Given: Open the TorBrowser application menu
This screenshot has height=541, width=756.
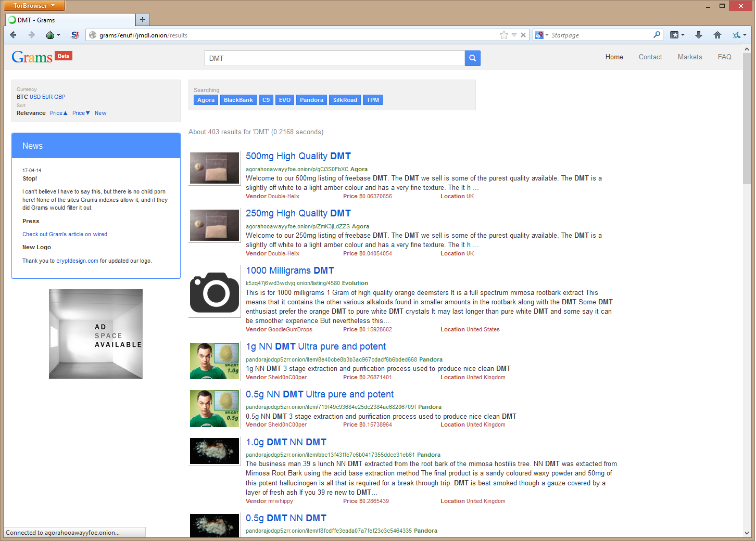Looking at the screenshot, I should click(x=34, y=6).
